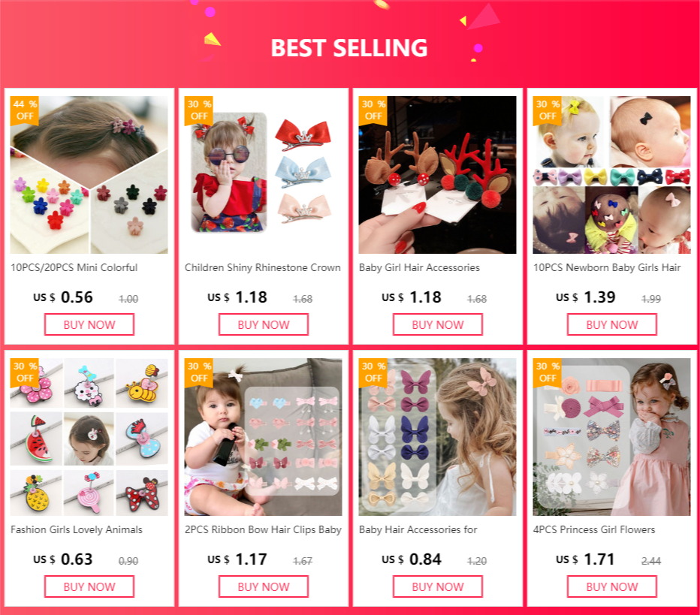Screen dimensions: 700x615
Task: Open the rhinestone crown bow clips image
Action: click(264, 175)
